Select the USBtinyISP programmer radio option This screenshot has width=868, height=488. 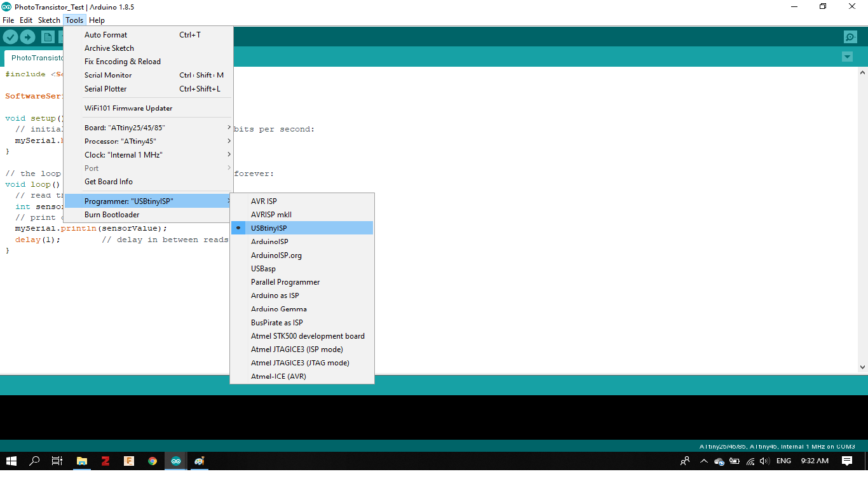pos(302,228)
